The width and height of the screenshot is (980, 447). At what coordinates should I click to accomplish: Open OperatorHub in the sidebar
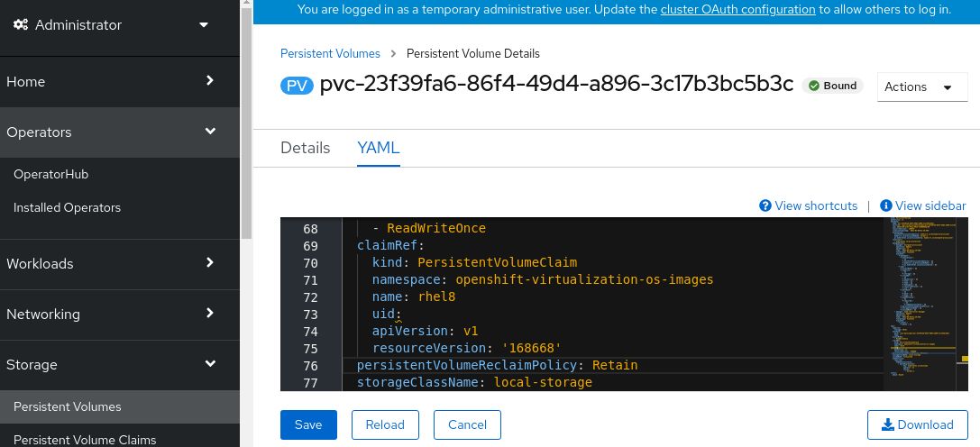tap(50, 174)
